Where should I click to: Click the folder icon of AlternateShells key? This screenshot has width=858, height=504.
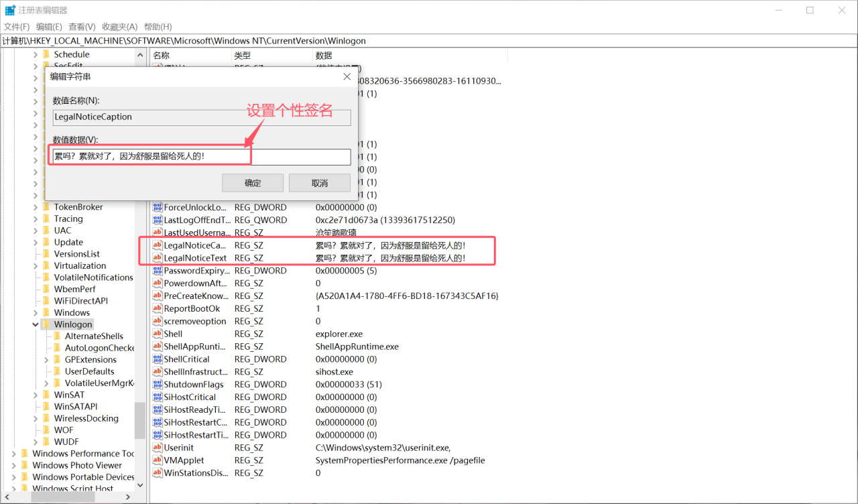(57, 336)
